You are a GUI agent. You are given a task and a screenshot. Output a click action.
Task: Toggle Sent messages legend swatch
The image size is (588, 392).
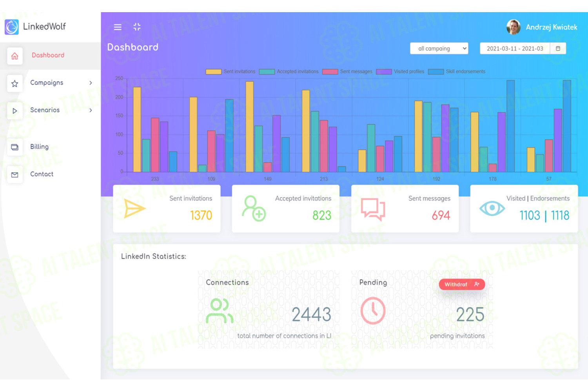330,72
